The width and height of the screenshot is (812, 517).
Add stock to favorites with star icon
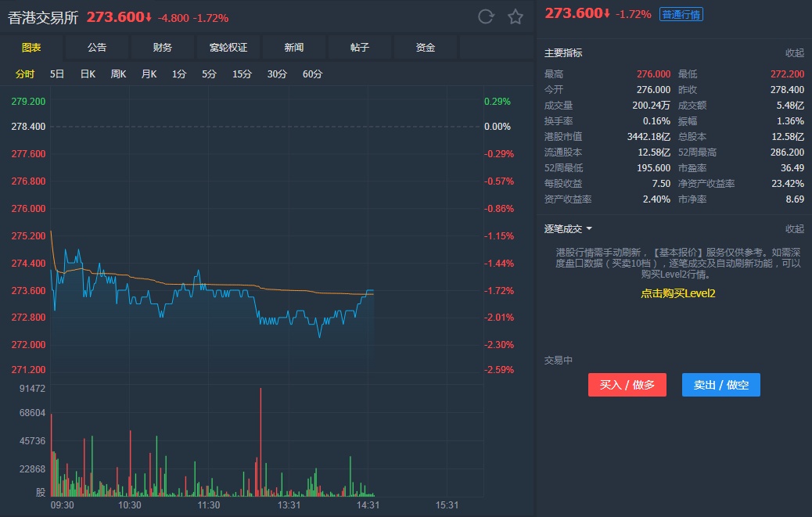515,16
